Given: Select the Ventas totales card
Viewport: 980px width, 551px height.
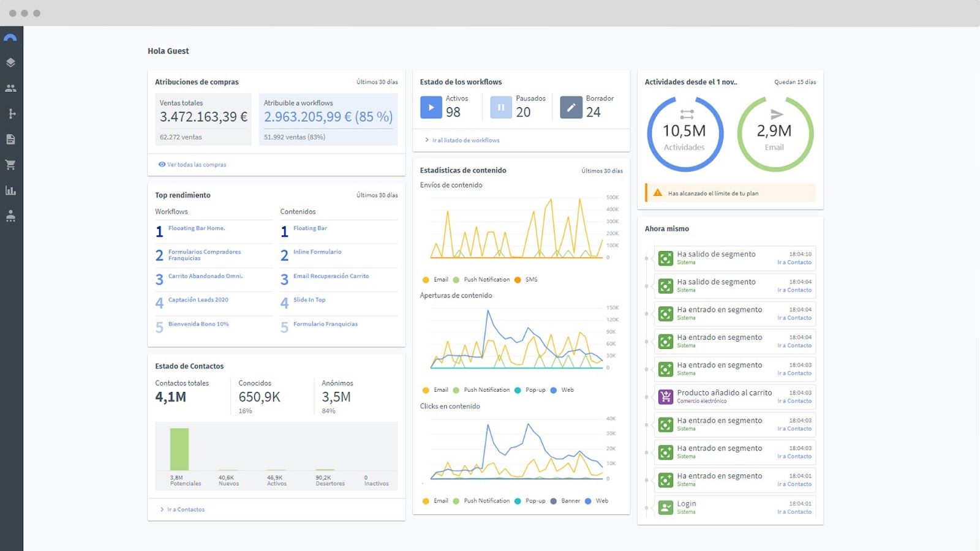Looking at the screenshot, I should (203, 119).
